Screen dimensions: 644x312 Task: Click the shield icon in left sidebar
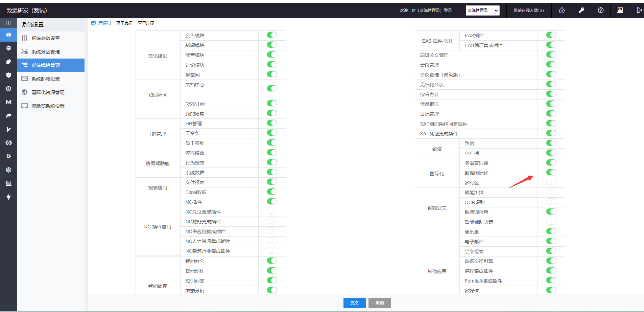point(8,75)
